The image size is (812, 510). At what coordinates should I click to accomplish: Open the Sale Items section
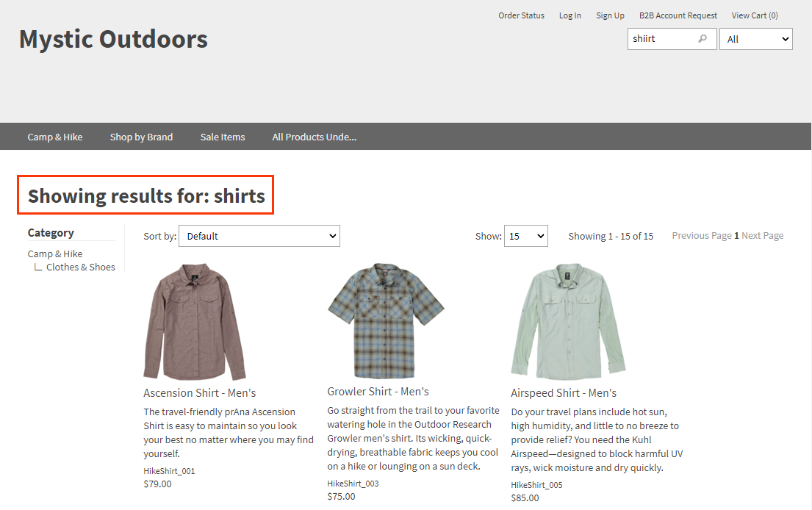pos(222,137)
